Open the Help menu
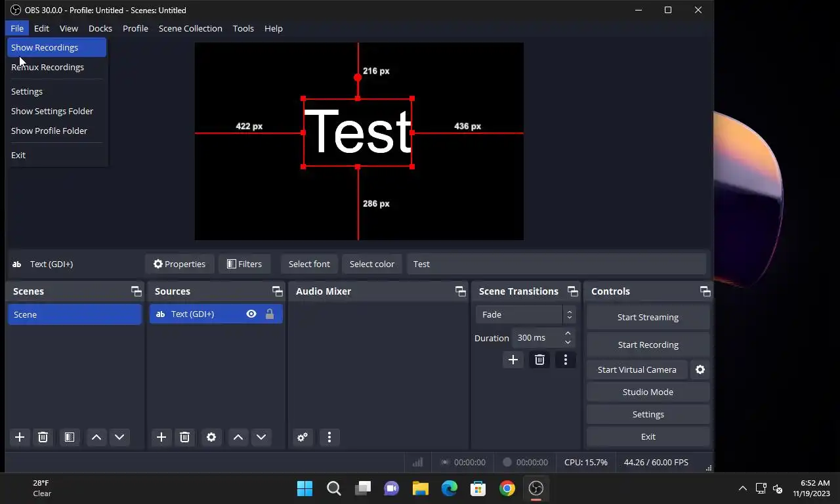The width and height of the screenshot is (840, 504). [274, 28]
